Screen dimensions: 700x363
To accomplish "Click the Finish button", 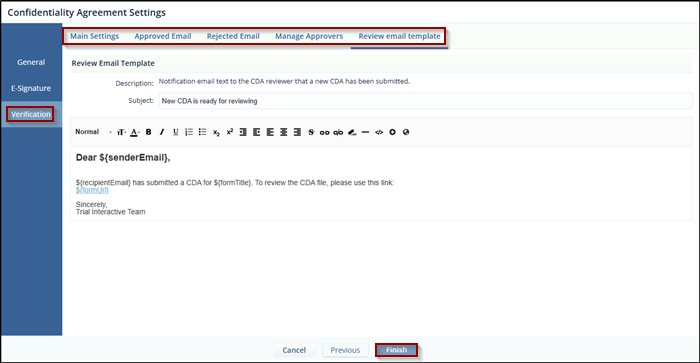I will click(396, 350).
